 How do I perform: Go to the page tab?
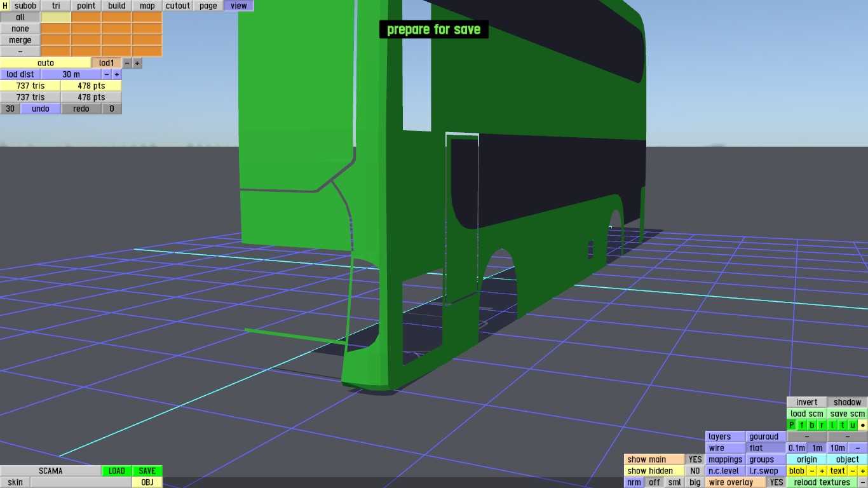click(208, 6)
